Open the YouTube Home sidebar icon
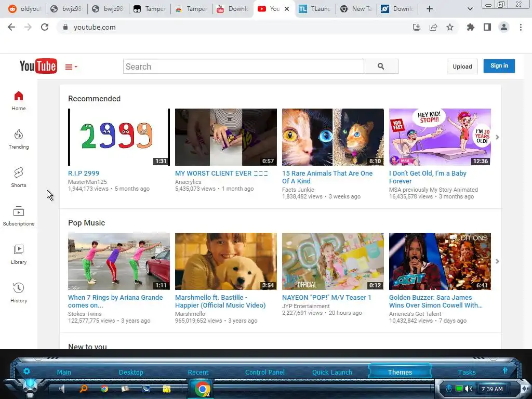532x399 pixels. click(19, 96)
